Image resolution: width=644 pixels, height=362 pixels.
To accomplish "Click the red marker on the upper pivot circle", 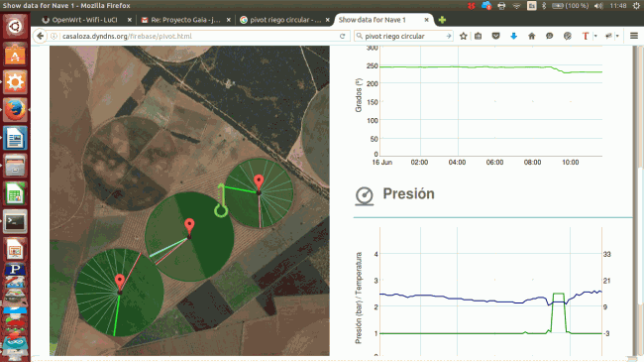I will [x=259, y=181].
